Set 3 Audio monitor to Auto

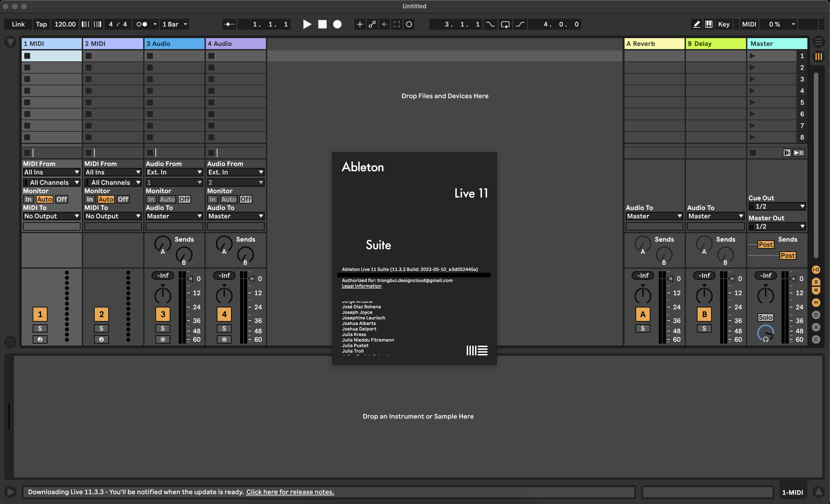pos(167,199)
